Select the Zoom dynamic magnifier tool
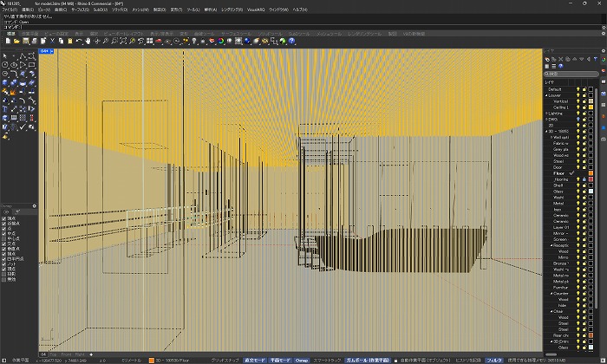This screenshot has width=607, height=364. [x=106, y=41]
